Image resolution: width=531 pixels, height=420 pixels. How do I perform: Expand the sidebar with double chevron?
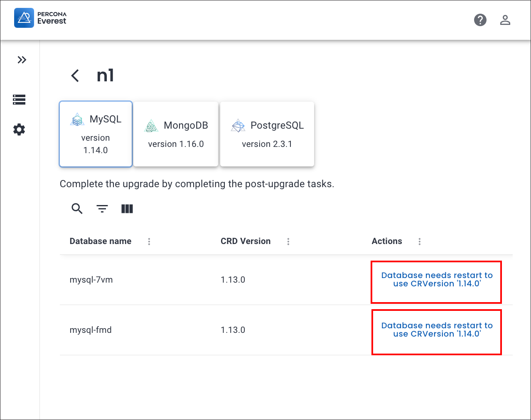click(22, 60)
